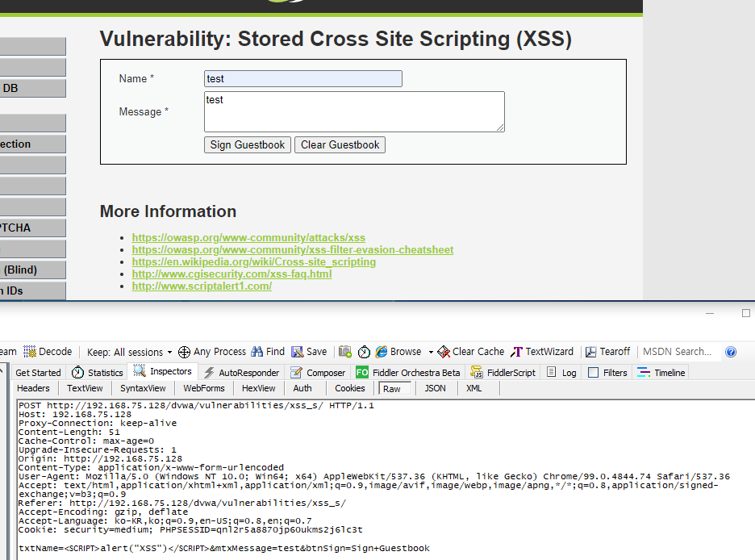Click the Browse Internet Explorer icon

tap(382, 352)
